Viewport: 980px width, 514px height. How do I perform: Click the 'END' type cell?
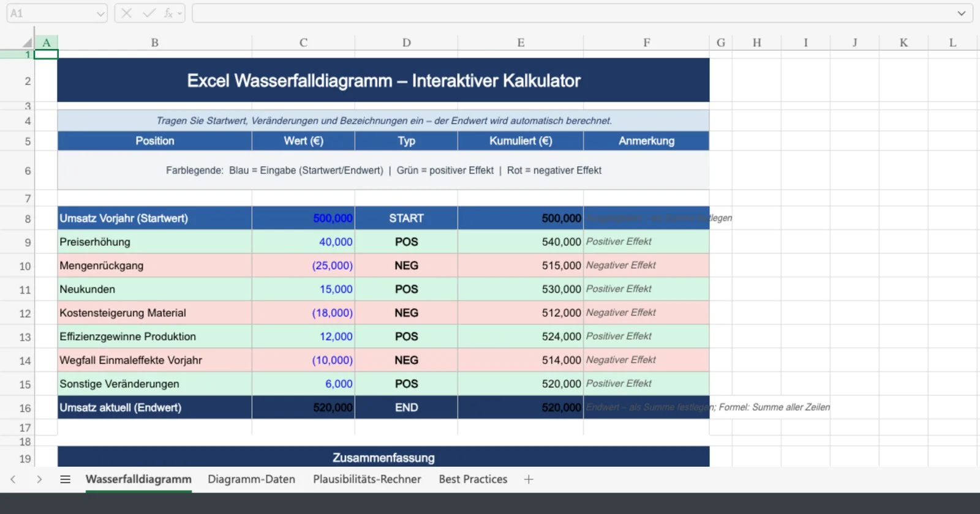coord(406,408)
